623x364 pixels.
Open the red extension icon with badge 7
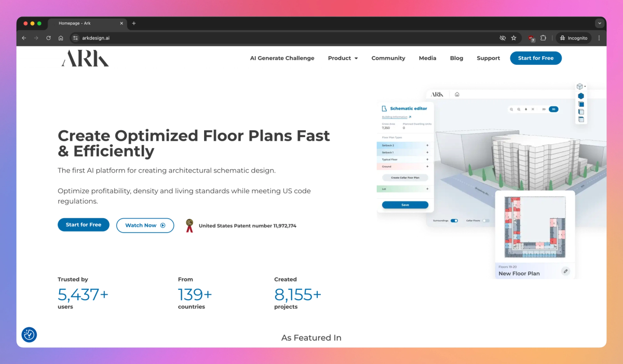[x=531, y=38]
